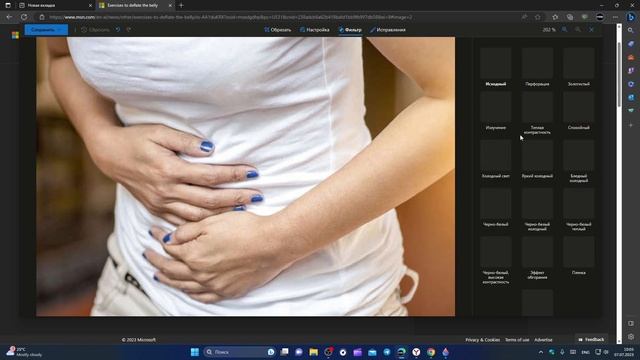The width and height of the screenshot is (640, 360).
Task: Click the Feedback button
Action: [591, 340]
